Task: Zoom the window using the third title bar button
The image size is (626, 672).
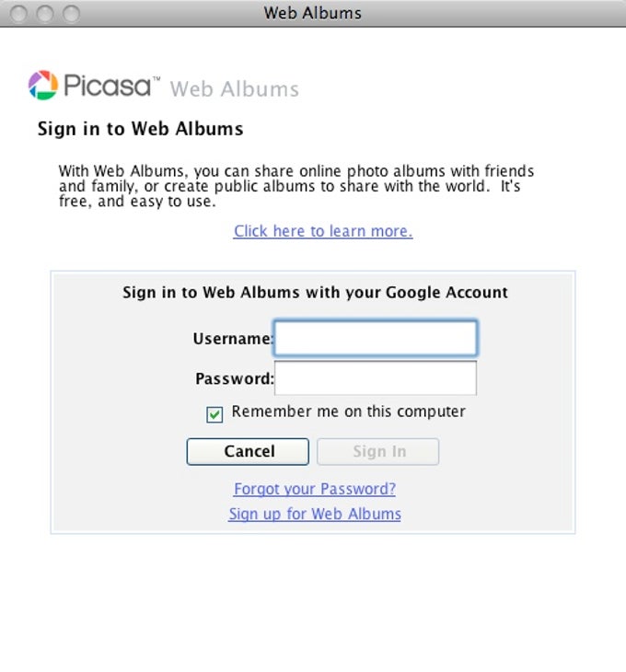Action: (71, 14)
